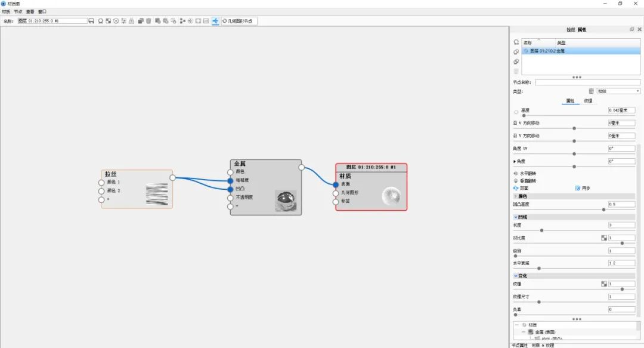This screenshot has height=348, width=644.
Task: Adjust the 凹凸高度 slider handle
Action: [603, 210]
